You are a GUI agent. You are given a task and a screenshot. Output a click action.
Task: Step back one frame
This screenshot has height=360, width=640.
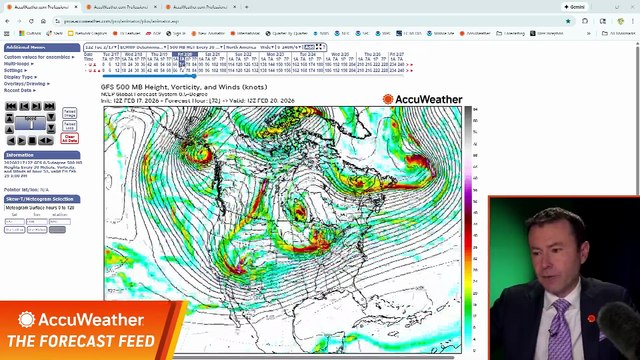24,106
